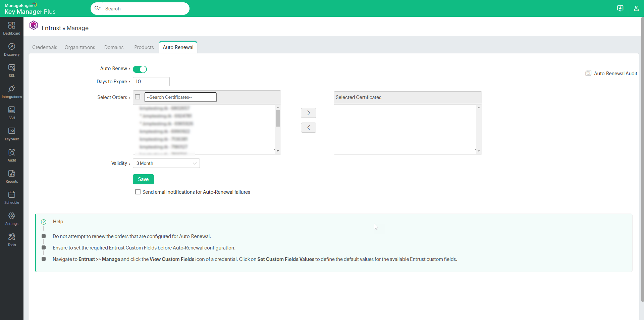
Task: Click the Search Certificates input box
Action: [180, 97]
